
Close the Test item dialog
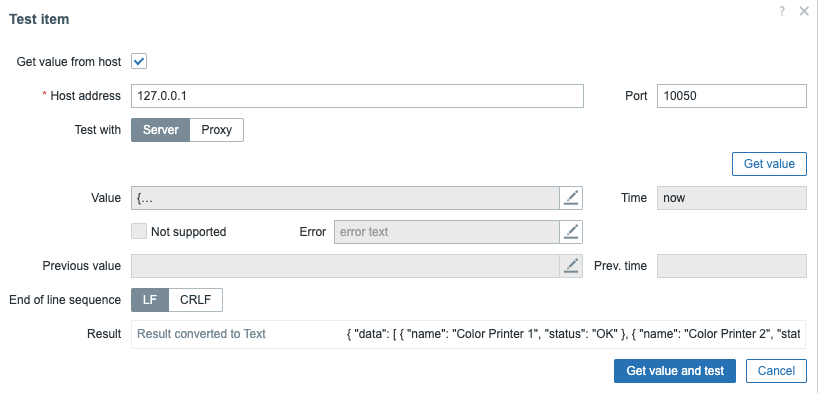(x=804, y=11)
